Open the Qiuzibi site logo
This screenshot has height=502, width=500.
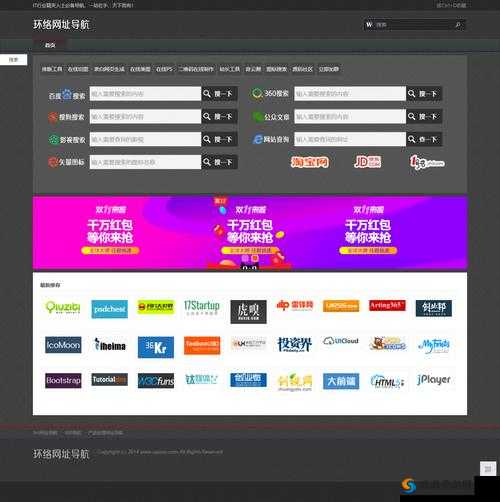pyautogui.click(x=63, y=307)
